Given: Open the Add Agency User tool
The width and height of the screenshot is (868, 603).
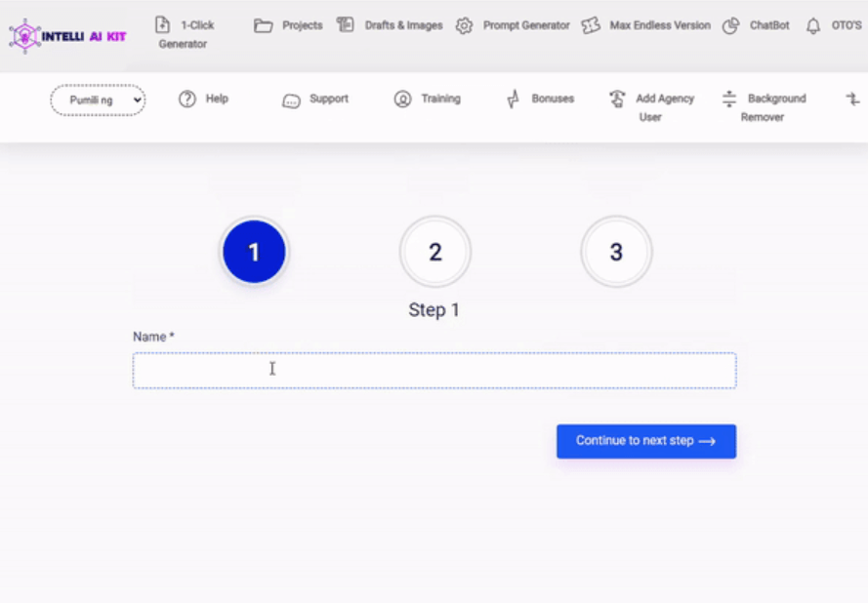Looking at the screenshot, I should [616, 99].
